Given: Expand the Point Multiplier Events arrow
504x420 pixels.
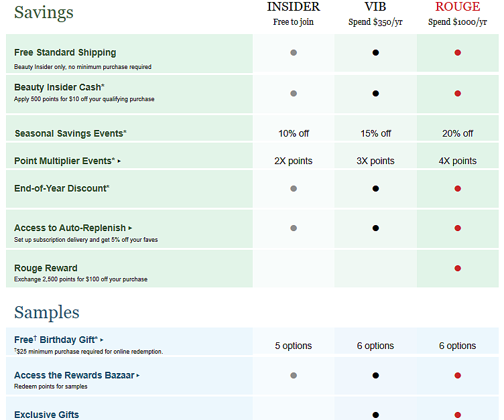Looking at the screenshot, I should (x=119, y=161).
